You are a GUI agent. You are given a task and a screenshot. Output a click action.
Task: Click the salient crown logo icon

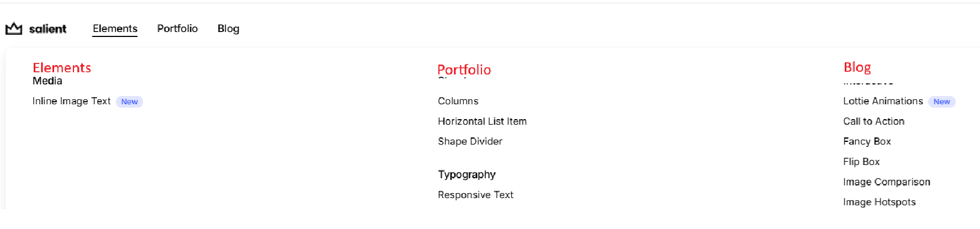coord(14,28)
